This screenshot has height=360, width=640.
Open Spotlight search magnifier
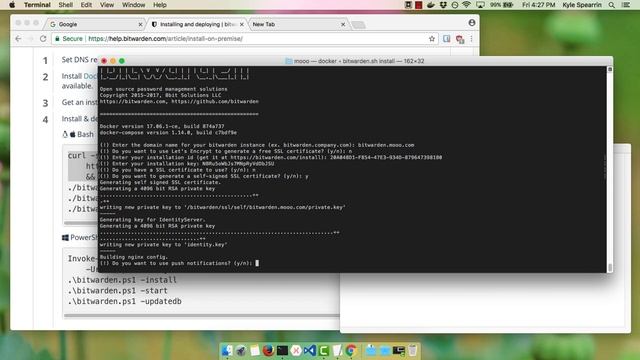tap(611, 5)
